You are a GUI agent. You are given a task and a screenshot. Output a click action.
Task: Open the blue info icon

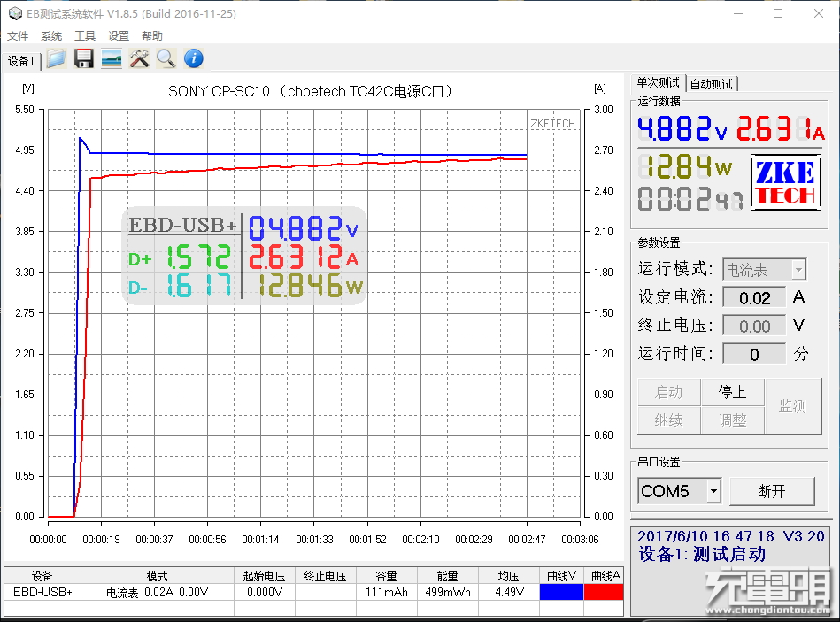pos(194,58)
